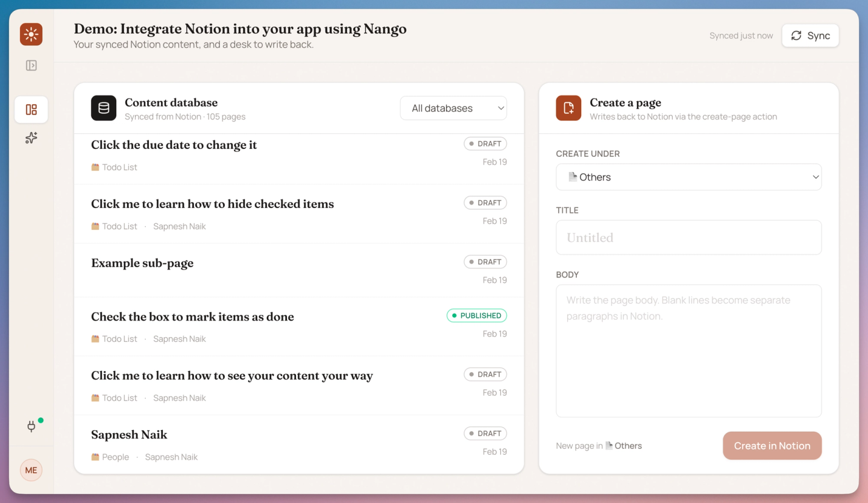Click Feb 19 date on Example sub-page row
Image resolution: width=868 pixels, height=503 pixels.
(x=495, y=280)
